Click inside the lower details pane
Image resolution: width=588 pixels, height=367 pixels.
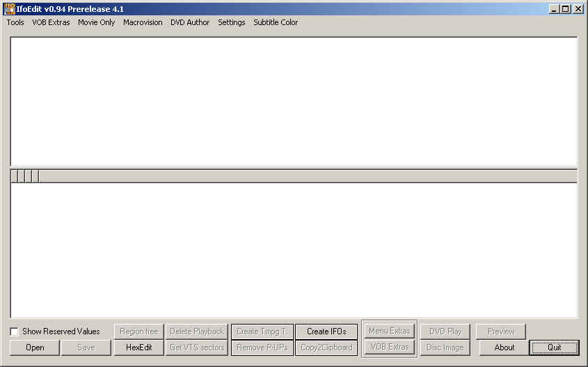[294, 250]
